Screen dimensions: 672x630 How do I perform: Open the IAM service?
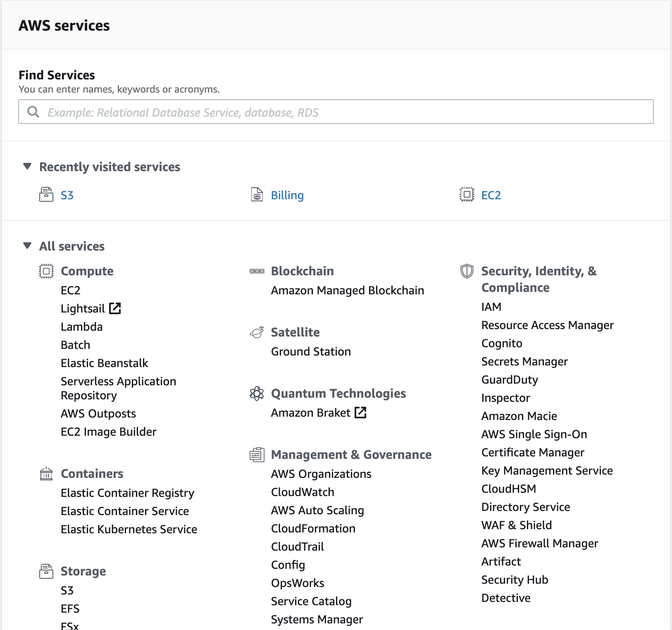click(x=491, y=307)
